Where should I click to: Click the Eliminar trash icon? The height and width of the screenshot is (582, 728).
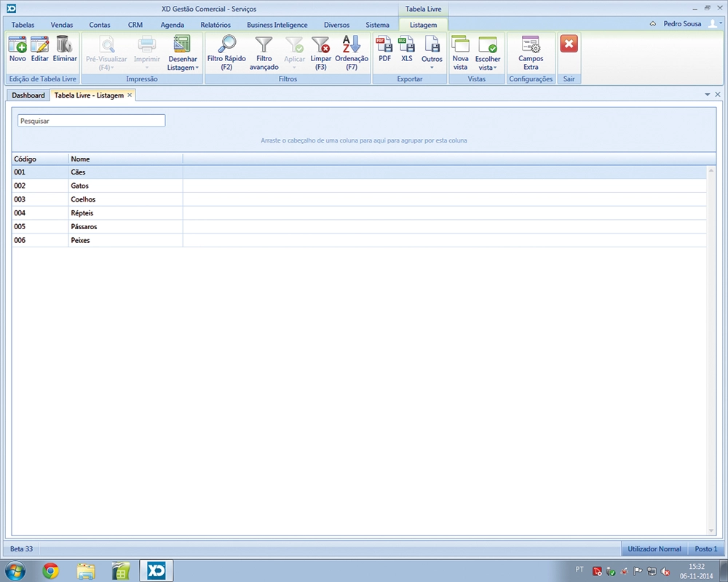click(64, 45)
